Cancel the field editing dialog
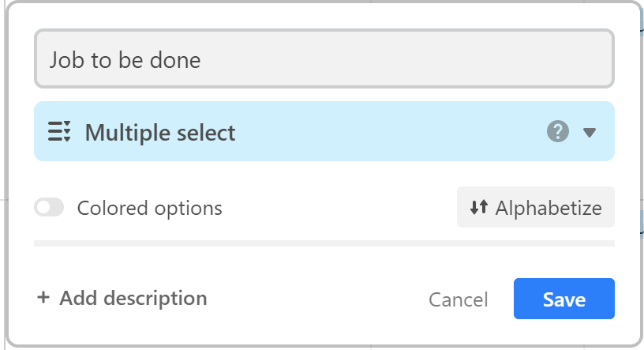Screen dimensions: 644x350 pyautogui.click(x=459, y=299)
